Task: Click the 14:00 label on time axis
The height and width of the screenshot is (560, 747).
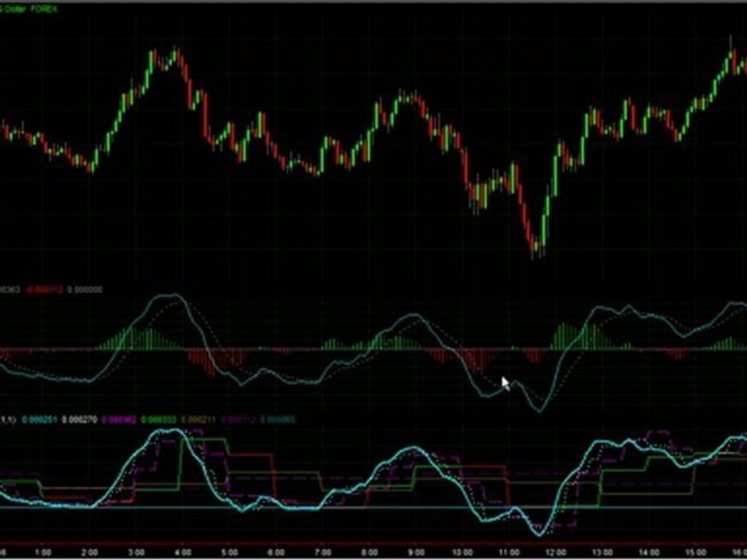Action: (x=649, y=552)
